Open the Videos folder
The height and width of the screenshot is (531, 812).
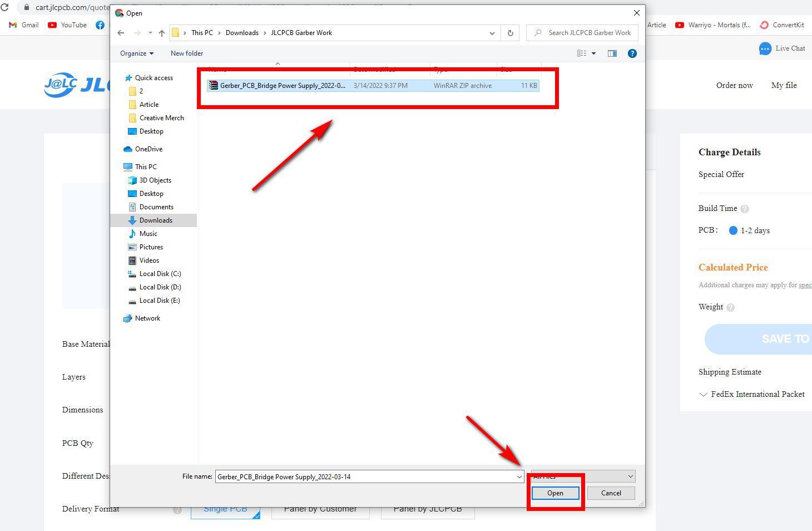(x=143, y=260)
